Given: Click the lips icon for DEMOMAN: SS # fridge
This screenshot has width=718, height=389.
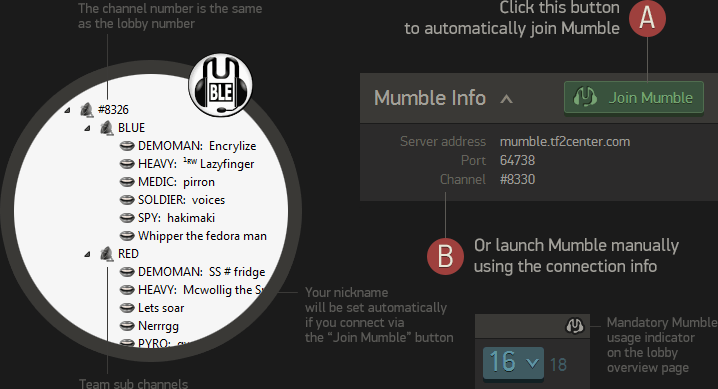Looking at the screenshot, I should click(x=127, y=272).
